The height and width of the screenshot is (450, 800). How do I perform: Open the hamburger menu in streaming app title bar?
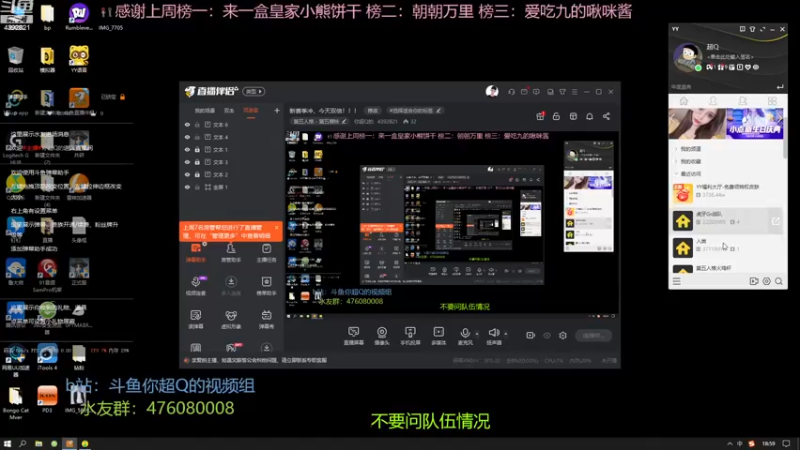(x=574, y=92)
